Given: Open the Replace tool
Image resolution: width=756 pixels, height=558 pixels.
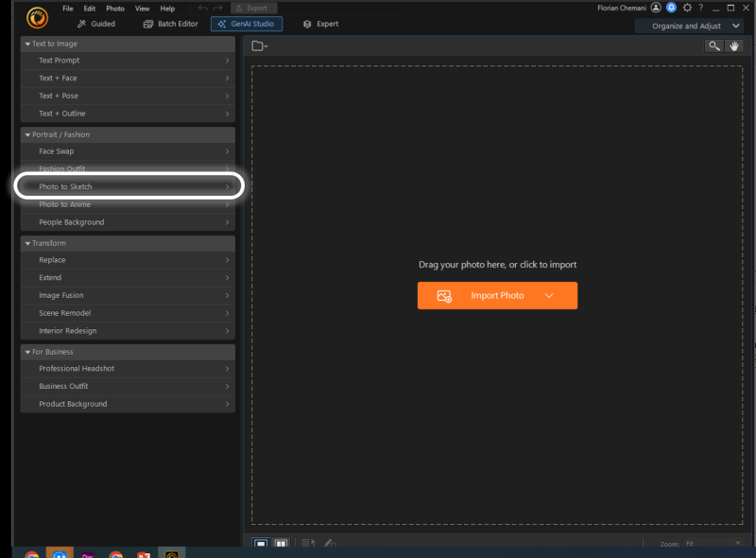Looking at the screenshot, I should pyautogui.click(x=128, y=260).
